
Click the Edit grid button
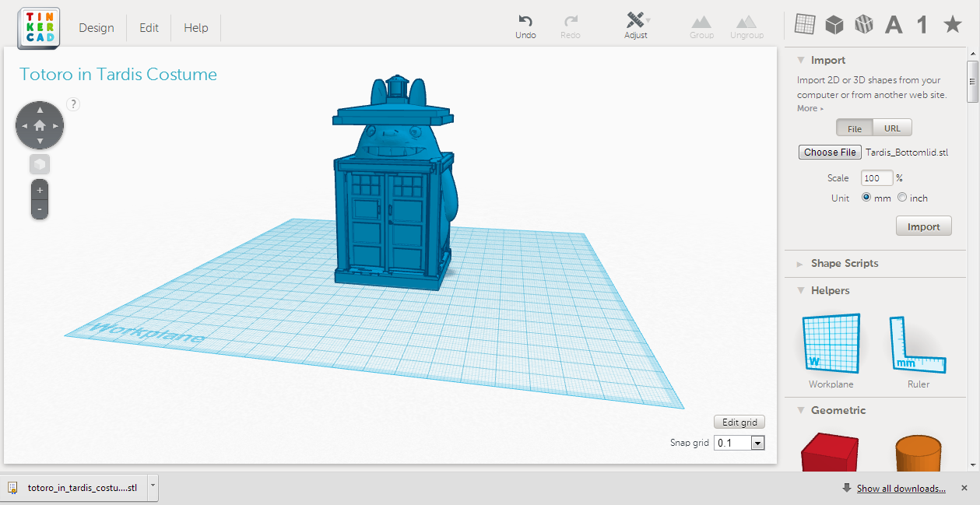point(739,422)
